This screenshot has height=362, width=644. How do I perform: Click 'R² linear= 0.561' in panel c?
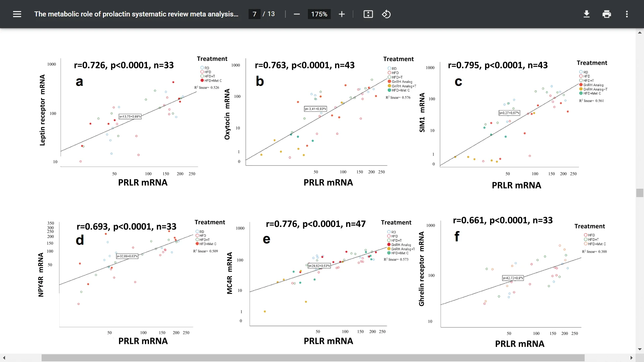pos(591,101)
